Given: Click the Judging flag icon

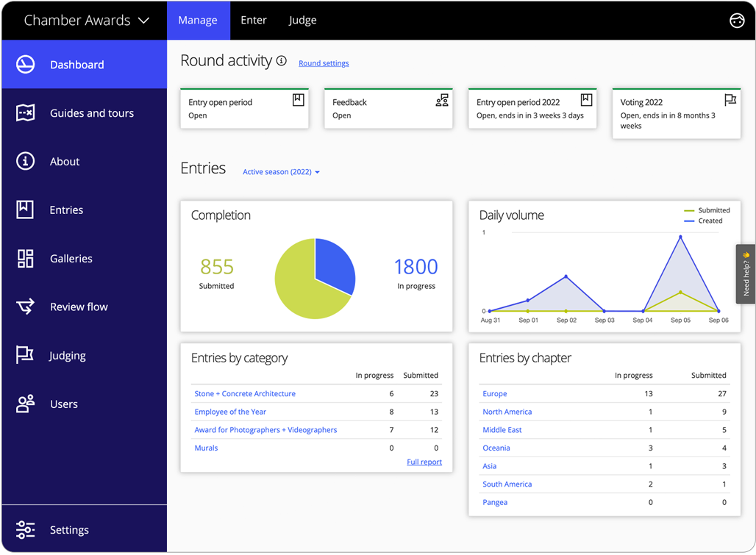Looking at the screenshot, I should [x=24, y=355].
